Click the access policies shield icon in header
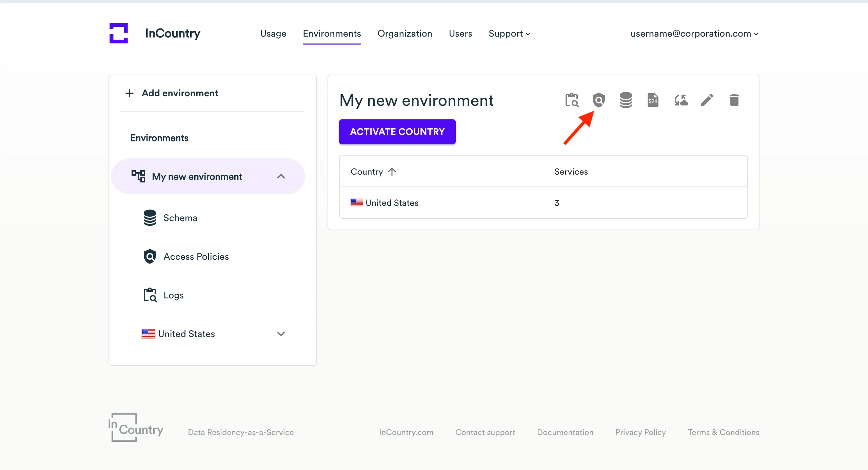Screen dimensions: 868x470 pyautogui.click(x=598, y=100)
